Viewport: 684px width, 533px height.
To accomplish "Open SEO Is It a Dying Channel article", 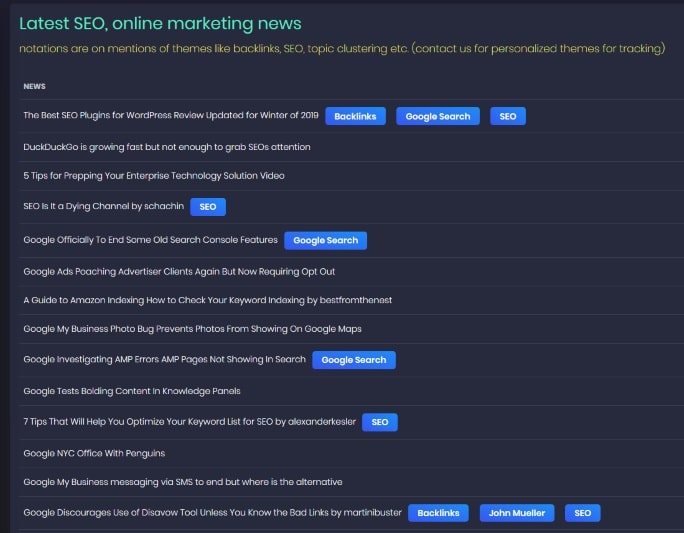I will [x=103, y=206].
